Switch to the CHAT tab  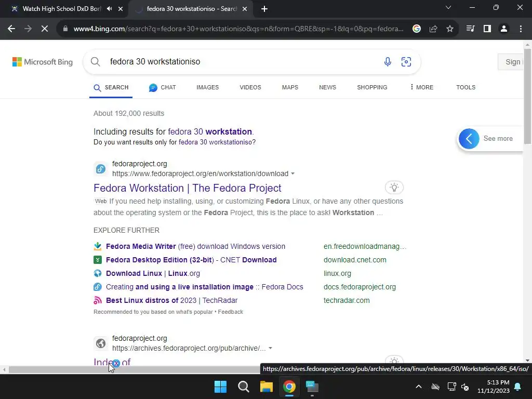(162, 87)
